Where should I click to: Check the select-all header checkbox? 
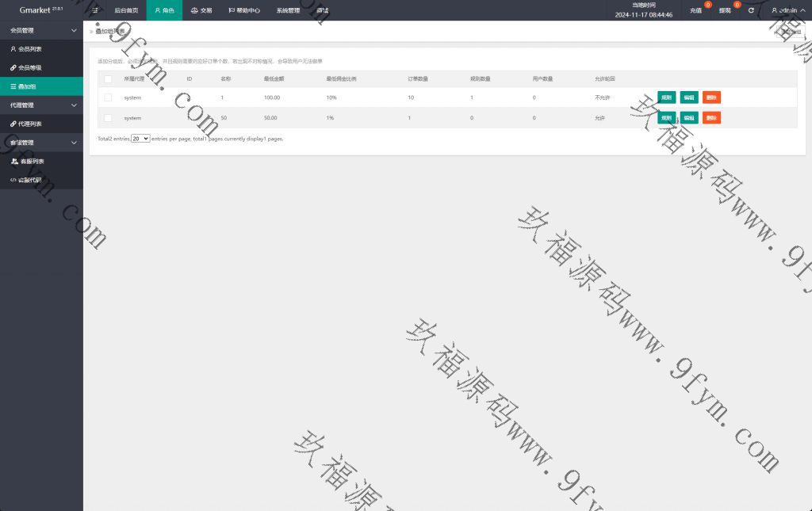point(108,79)
